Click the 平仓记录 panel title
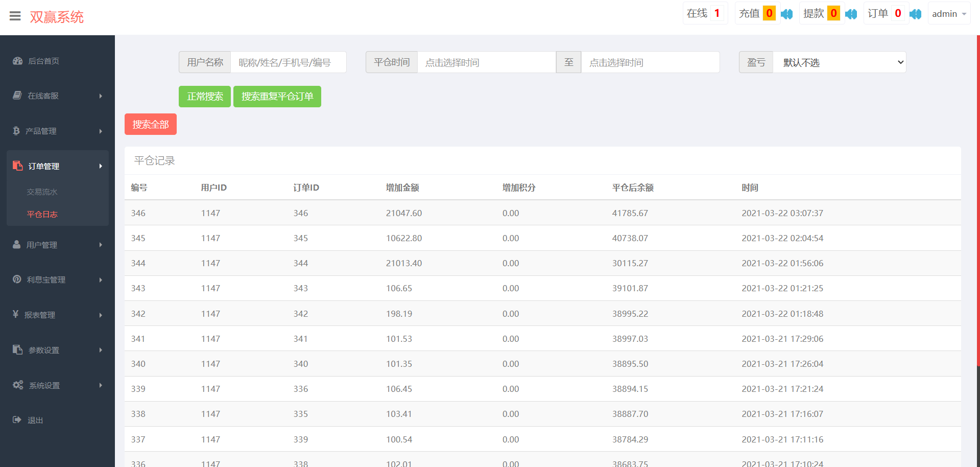Image resolution: width=980 pixels, height=467 pixels. (x=154, y=160)
